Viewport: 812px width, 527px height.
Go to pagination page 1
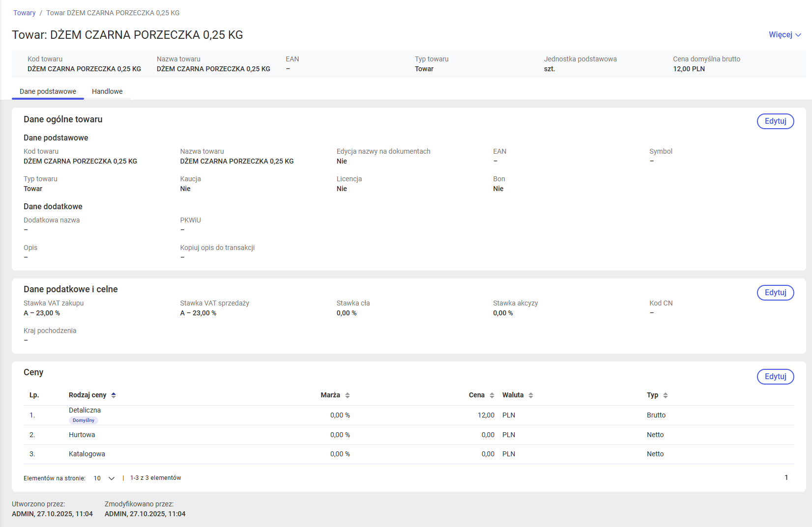point(786,477)
